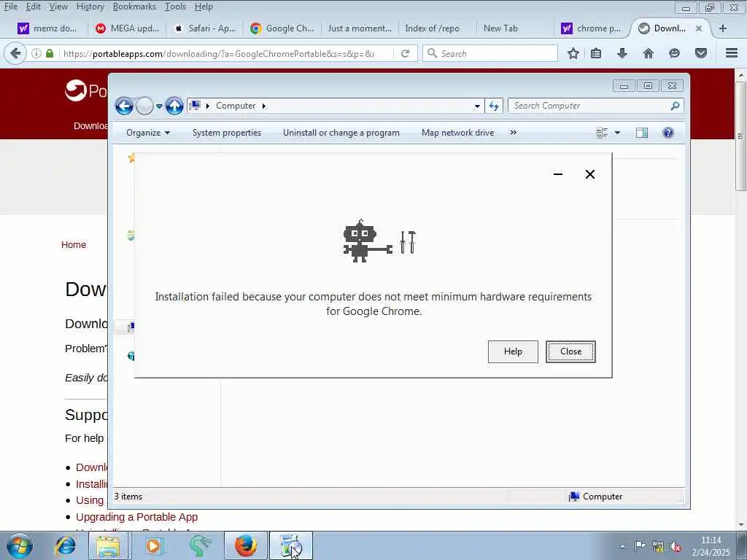Open Firefox Tools menu
The height and width of the screenshot is (560, 747).
pos(175,7)
